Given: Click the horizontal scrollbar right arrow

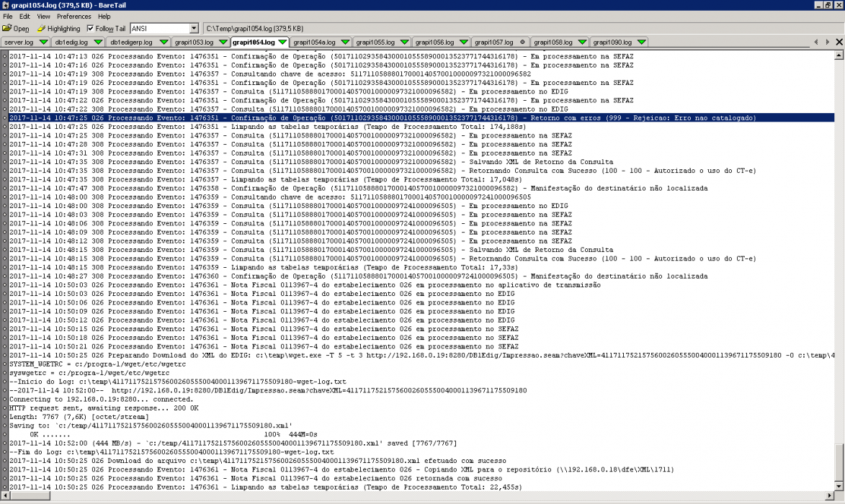Looking at the screenshot, I should tap(830, 495).
